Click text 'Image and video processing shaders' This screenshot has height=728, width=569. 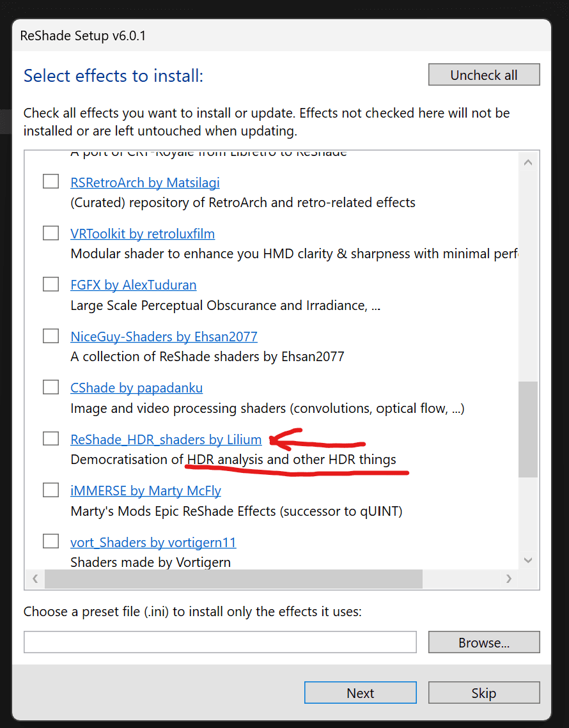point(178,408)
